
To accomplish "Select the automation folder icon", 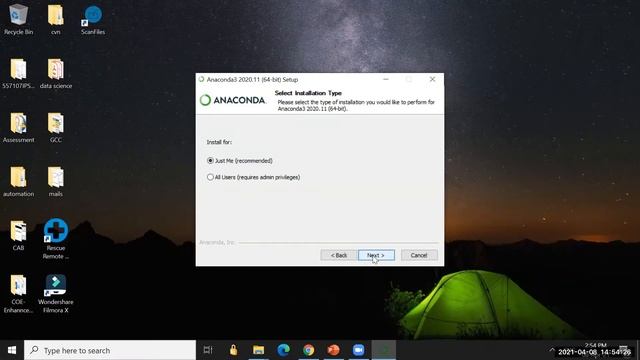I will pyautogui.click(x=18, y=182).
